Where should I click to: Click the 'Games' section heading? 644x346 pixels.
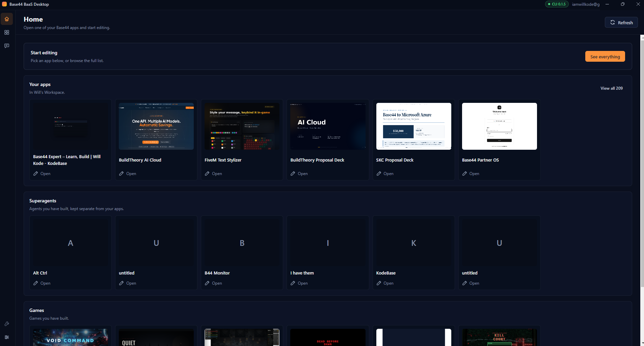pyautogui.click(x=37, y=310)
